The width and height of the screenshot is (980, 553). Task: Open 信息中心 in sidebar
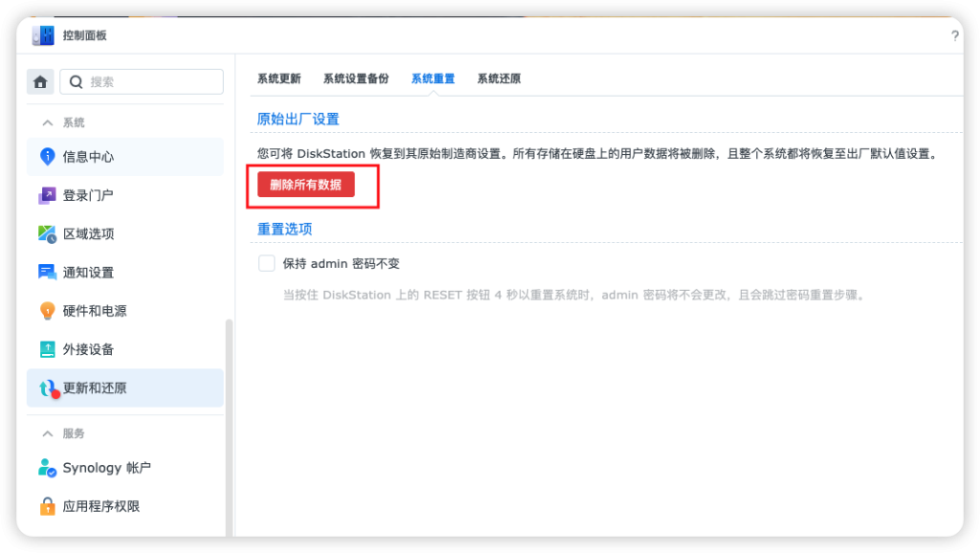tap(125, 157)
